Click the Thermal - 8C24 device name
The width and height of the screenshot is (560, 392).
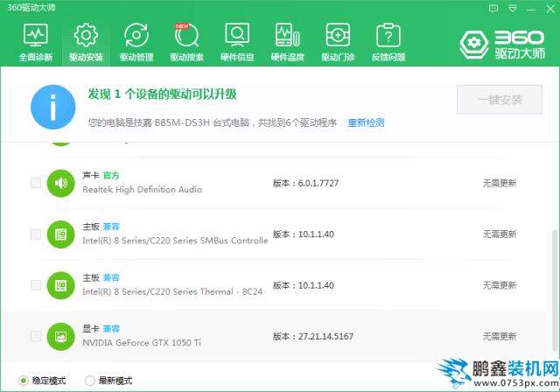pos(172,291)
